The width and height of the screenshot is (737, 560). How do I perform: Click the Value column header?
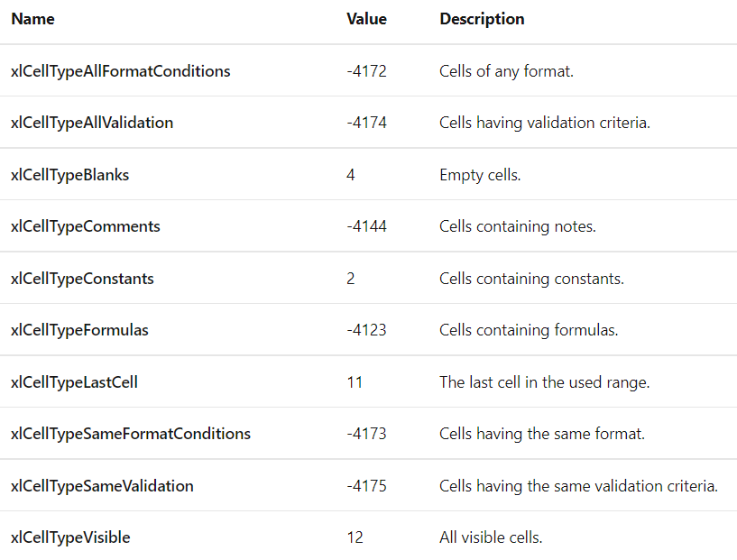point(366,19)
